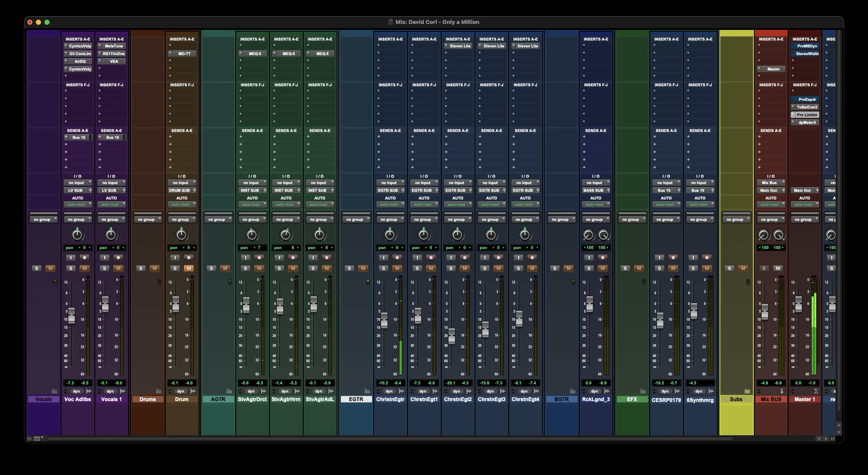Open the folder icon on Drums track
868x475 pixels.
pos(158,391)
